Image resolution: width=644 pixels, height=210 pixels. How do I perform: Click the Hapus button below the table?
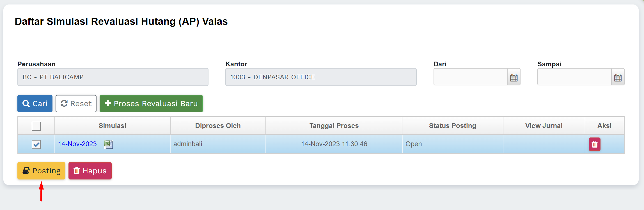click(90, 171)
